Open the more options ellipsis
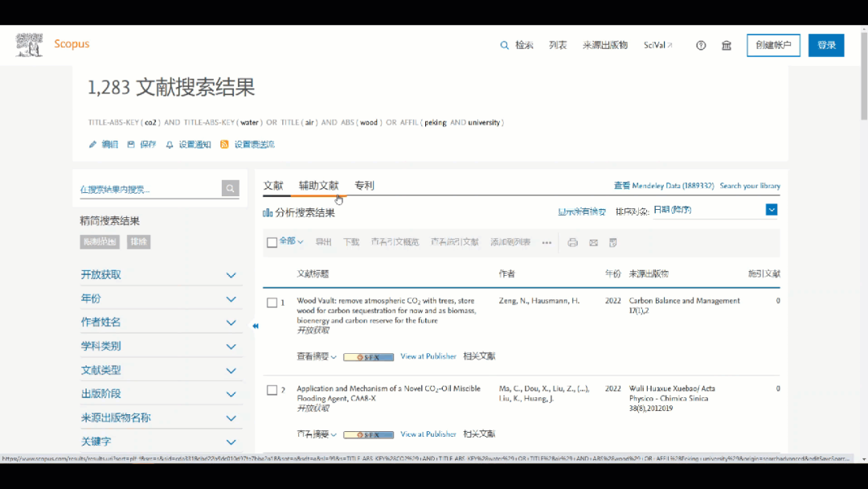This screenshot has height=489, width=868. coord(547,243)
